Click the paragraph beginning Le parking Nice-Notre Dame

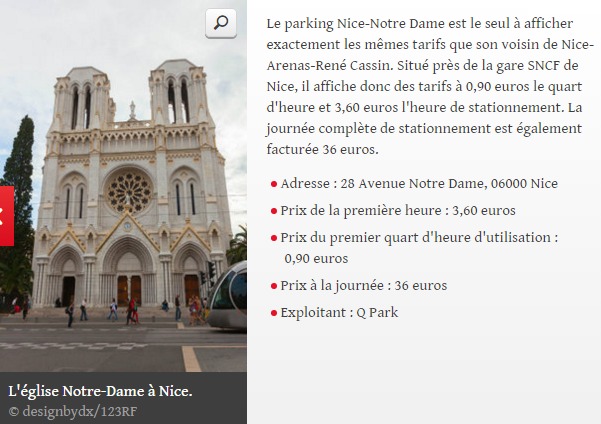(x=430, y=86)
